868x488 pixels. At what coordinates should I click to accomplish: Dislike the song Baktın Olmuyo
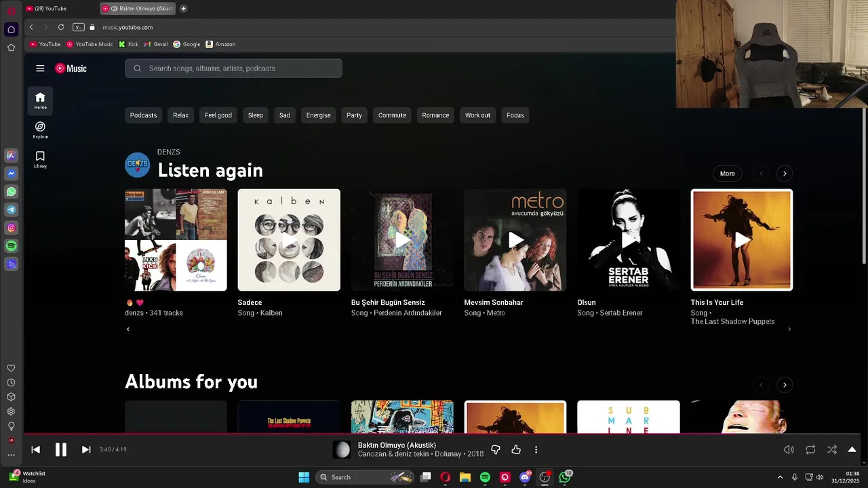(496, 449)
